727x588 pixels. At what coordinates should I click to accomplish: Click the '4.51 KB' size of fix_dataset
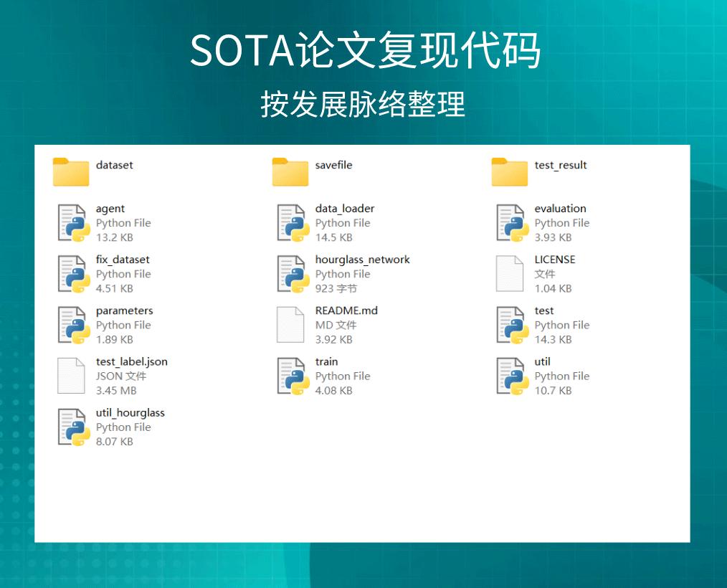pos(115,288)
